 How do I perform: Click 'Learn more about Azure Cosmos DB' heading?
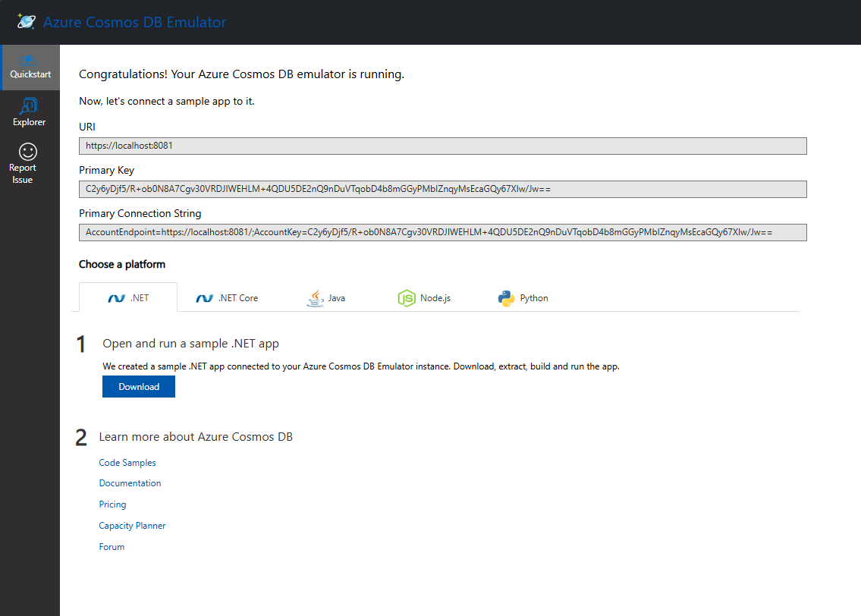(x=196, y=436)
